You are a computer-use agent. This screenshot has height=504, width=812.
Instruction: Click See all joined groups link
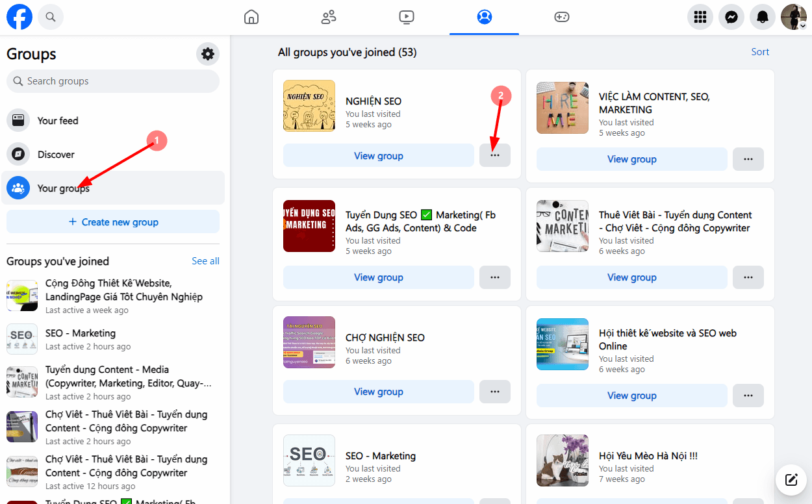[x=205, y=261]
